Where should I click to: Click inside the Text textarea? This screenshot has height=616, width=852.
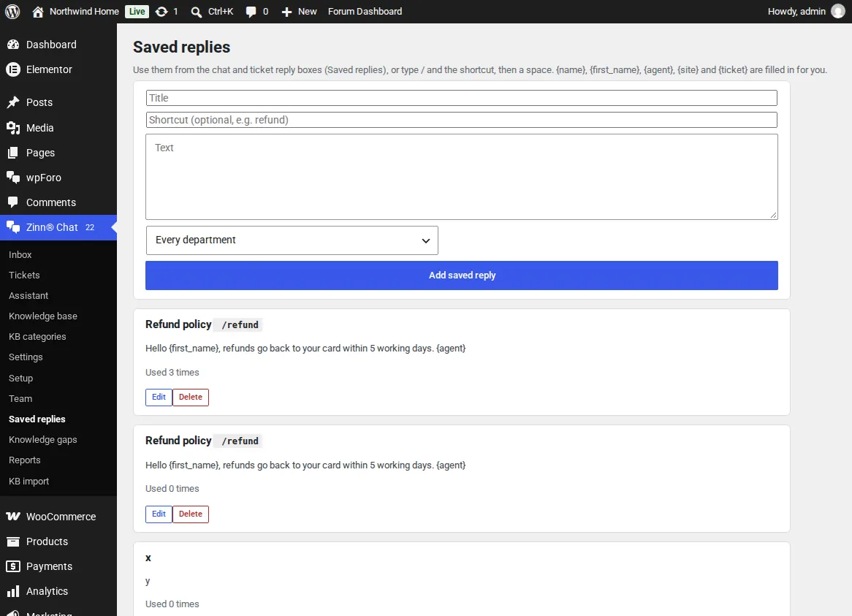pos(461,177)
